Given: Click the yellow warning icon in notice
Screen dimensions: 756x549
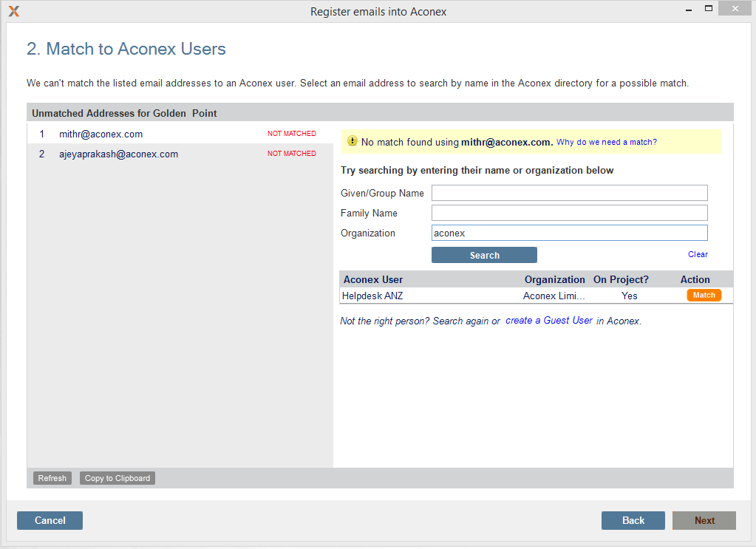Looking at the screenshot, I should click(353, 140).
